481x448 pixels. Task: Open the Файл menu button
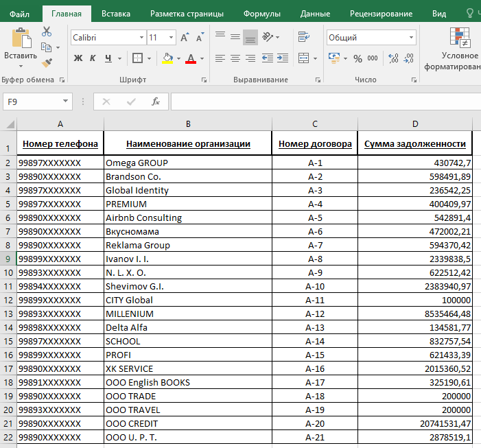(x=20, y=13)
